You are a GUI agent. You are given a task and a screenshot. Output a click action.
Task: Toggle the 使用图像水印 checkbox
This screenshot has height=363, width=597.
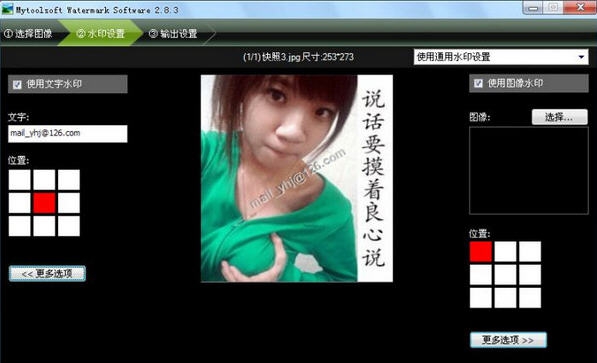478,83
